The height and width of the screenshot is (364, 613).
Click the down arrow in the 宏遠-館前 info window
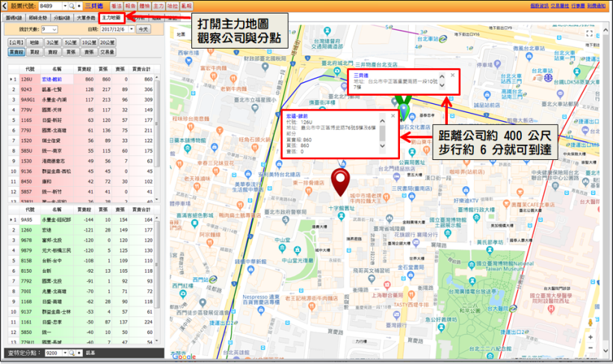point(382,146)
